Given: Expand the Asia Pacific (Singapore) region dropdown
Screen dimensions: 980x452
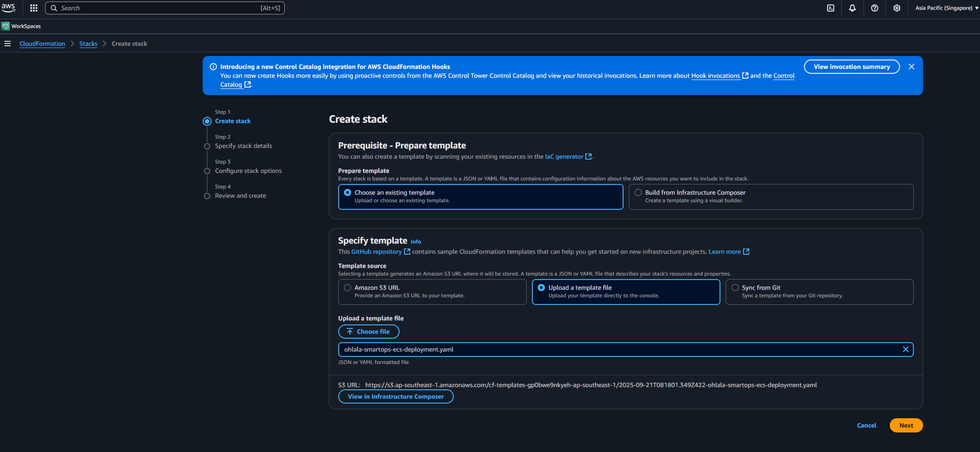Looking at the screenshot, I should [x=946, y=8].
